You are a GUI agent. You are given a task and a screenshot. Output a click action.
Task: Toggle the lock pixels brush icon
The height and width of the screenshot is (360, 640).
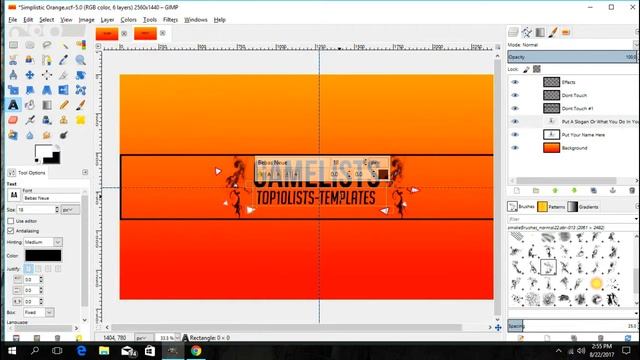tap(527, 69)
